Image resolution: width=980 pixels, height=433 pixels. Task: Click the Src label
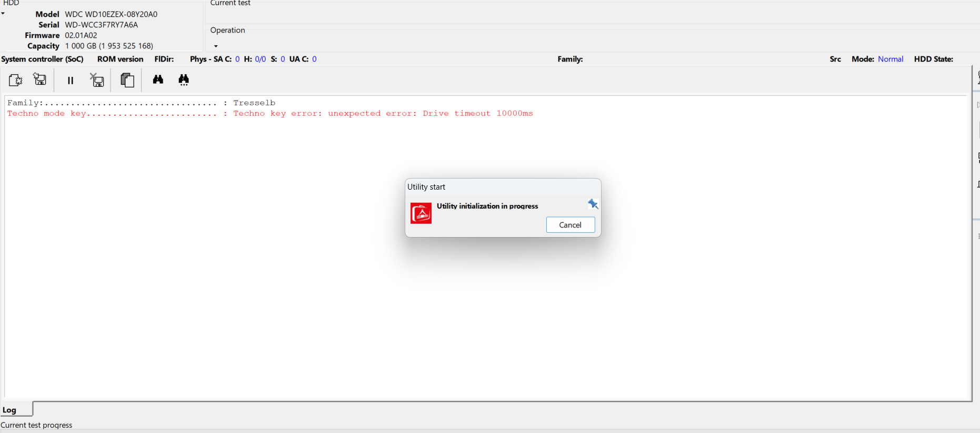tap(835, 59)
